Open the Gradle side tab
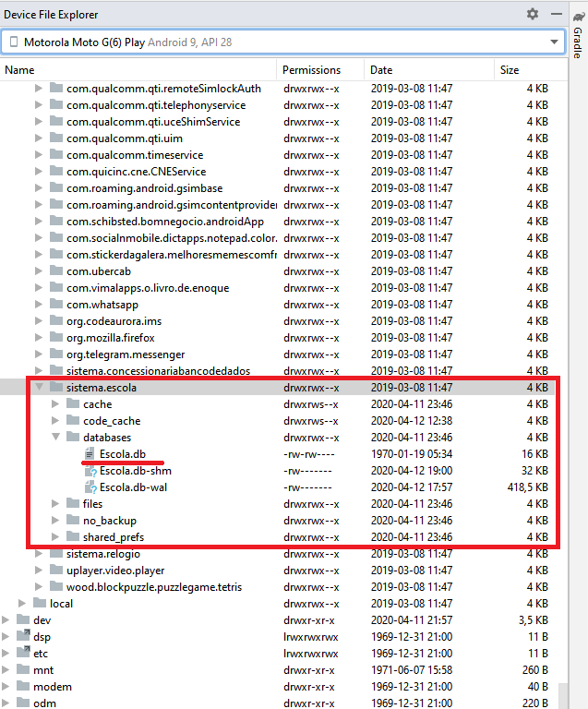Viewport: 588px width, 709px height. tap(578, 36)
